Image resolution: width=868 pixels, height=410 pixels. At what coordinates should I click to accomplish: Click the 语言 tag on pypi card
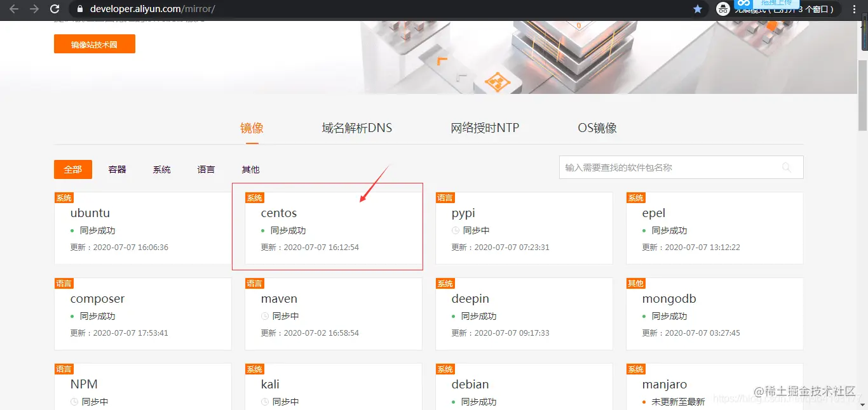[x=445, y=198]
